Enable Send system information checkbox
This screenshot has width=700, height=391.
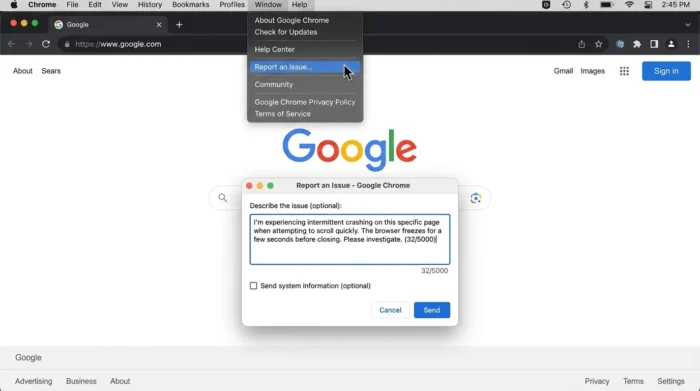click(x=253, y=286)
